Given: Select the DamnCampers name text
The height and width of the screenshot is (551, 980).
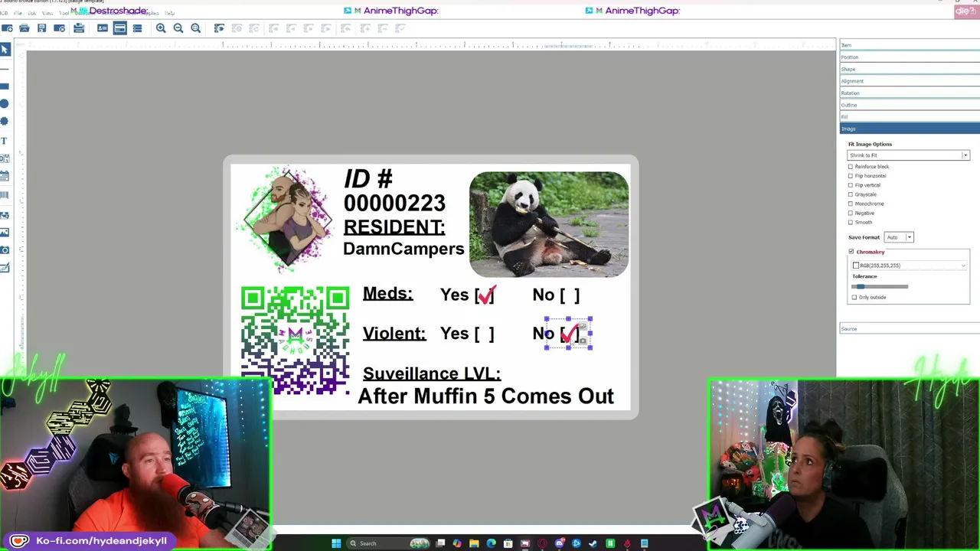Looking at the screenshot, I should pyautogui.click(x=403, y=249).
